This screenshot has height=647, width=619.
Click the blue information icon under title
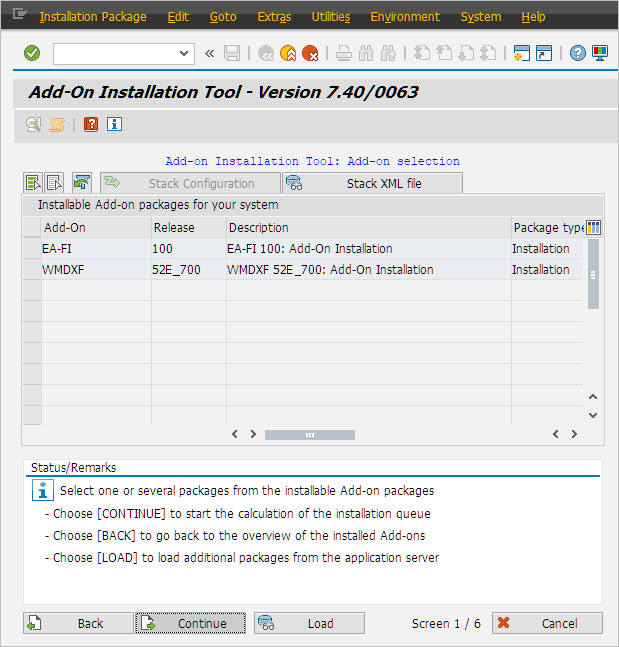tap(114, 124)
